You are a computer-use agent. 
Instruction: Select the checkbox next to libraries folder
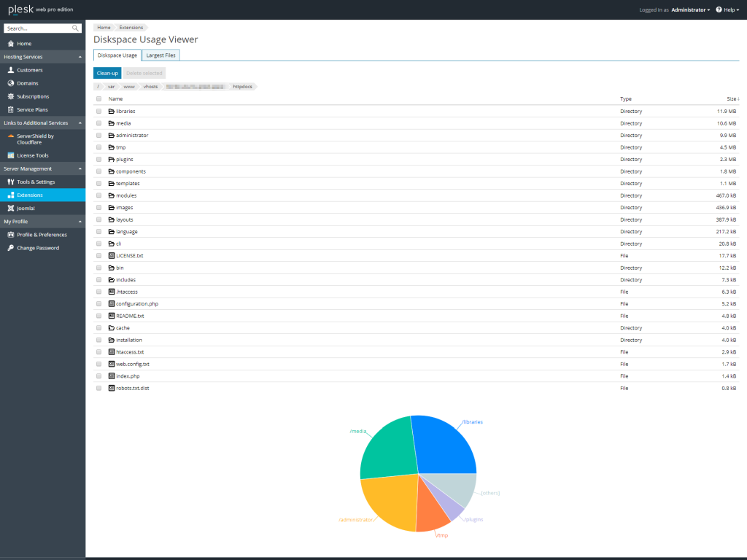pyautogui.click(x=99, y=111)
